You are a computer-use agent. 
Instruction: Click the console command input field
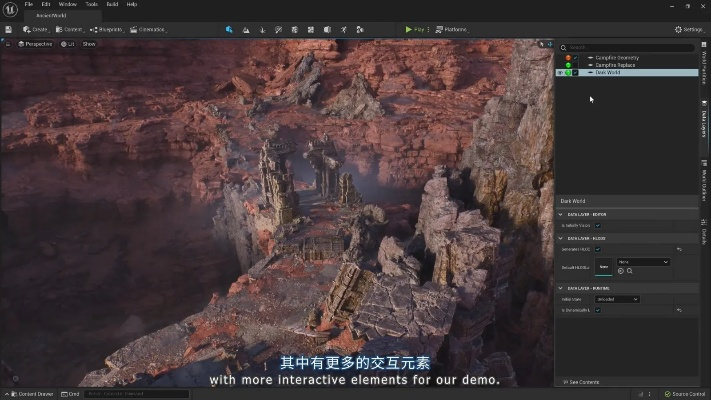(136, 394)
